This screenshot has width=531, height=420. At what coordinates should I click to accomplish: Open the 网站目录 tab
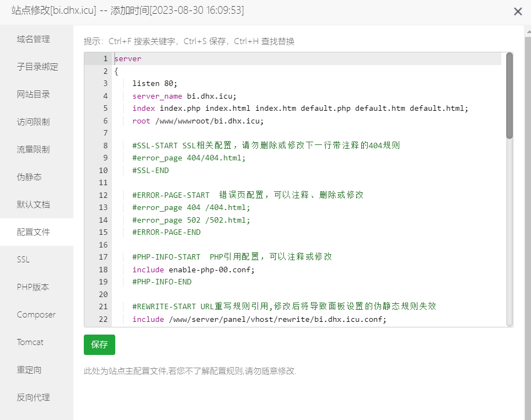coord(36,94)
